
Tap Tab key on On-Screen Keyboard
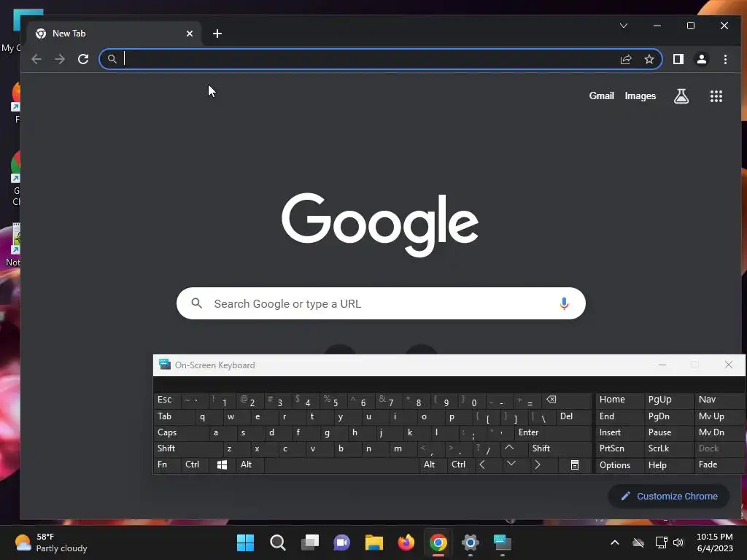[174, 416]
